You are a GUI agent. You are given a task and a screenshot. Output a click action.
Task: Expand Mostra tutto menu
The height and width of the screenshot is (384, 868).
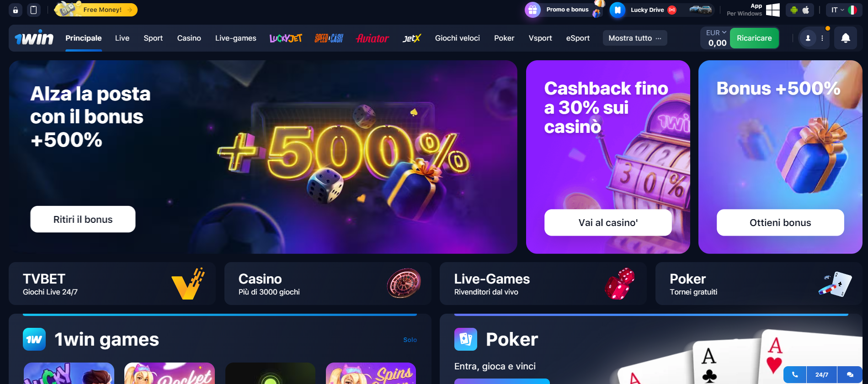click(x=635, y=38)
